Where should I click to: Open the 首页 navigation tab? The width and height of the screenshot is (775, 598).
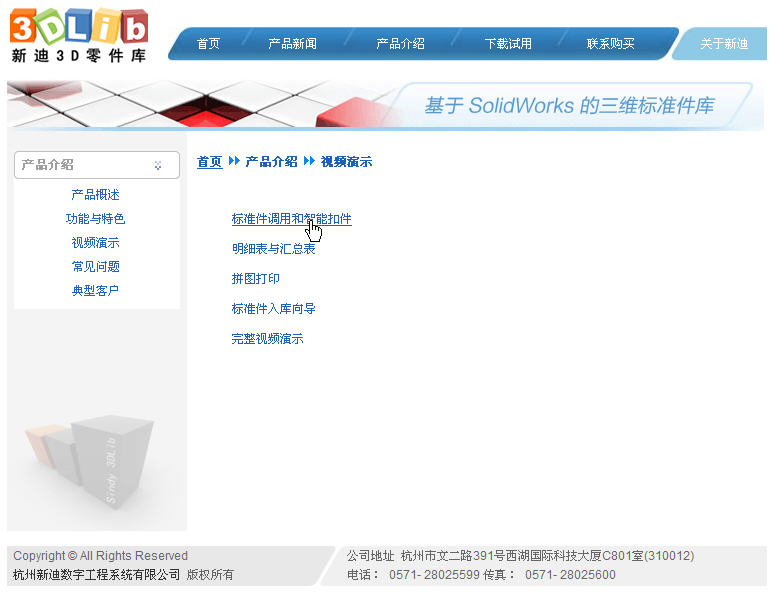pos(208,43)
